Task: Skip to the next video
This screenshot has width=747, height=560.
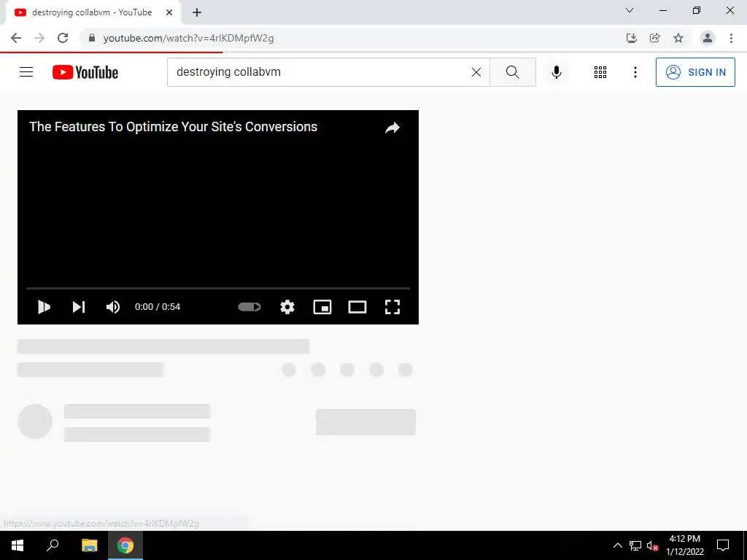Action: [79, 307]
